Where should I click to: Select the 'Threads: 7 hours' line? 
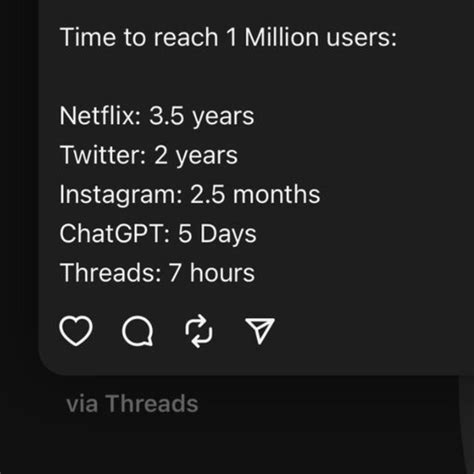[x=157, y=273]
